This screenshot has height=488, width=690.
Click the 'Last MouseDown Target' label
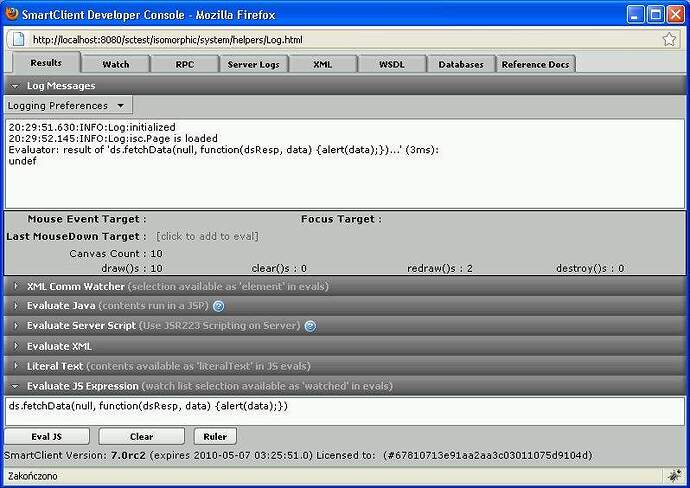[x=76, y=236]
